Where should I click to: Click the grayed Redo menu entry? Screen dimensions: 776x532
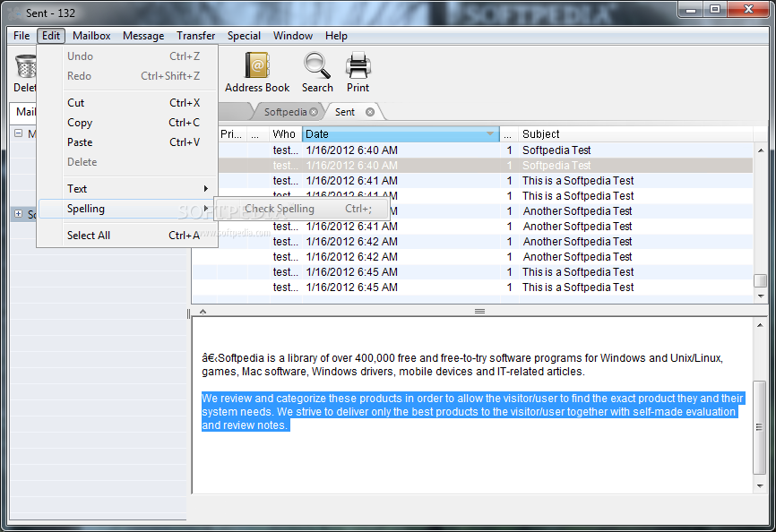(127, 76)
